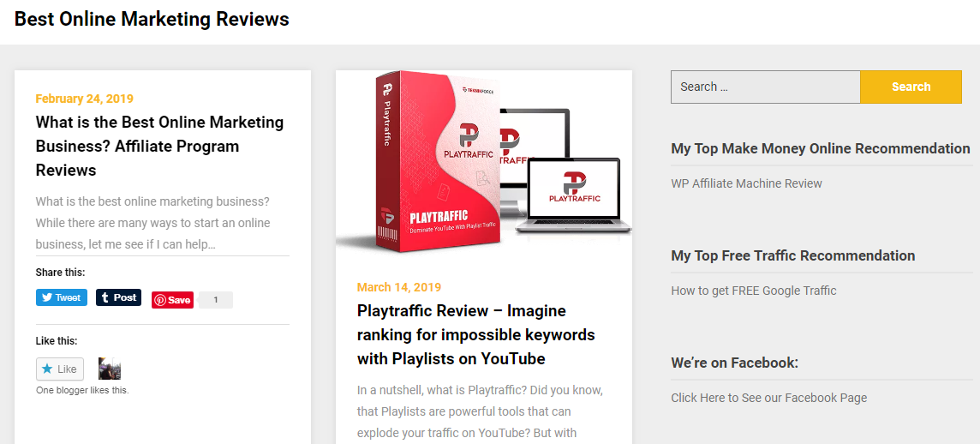Click the star Like button
This screenshot has height=444, width=980.
60,369
